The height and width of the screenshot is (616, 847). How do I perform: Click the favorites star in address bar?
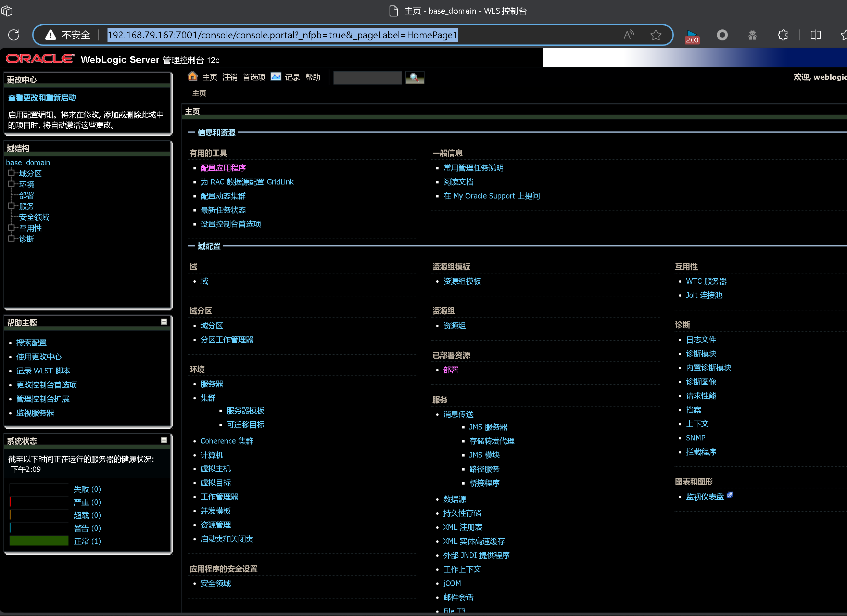(656, 35)
